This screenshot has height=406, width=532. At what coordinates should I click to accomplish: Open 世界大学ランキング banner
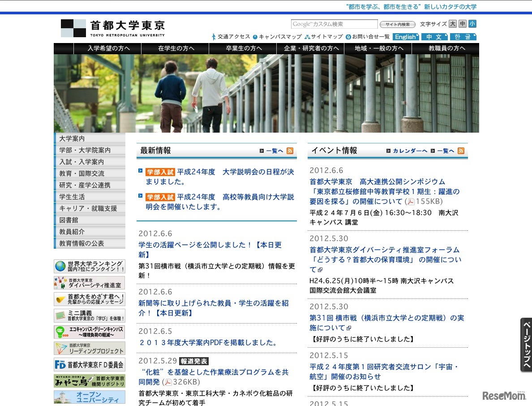point(90,266)
